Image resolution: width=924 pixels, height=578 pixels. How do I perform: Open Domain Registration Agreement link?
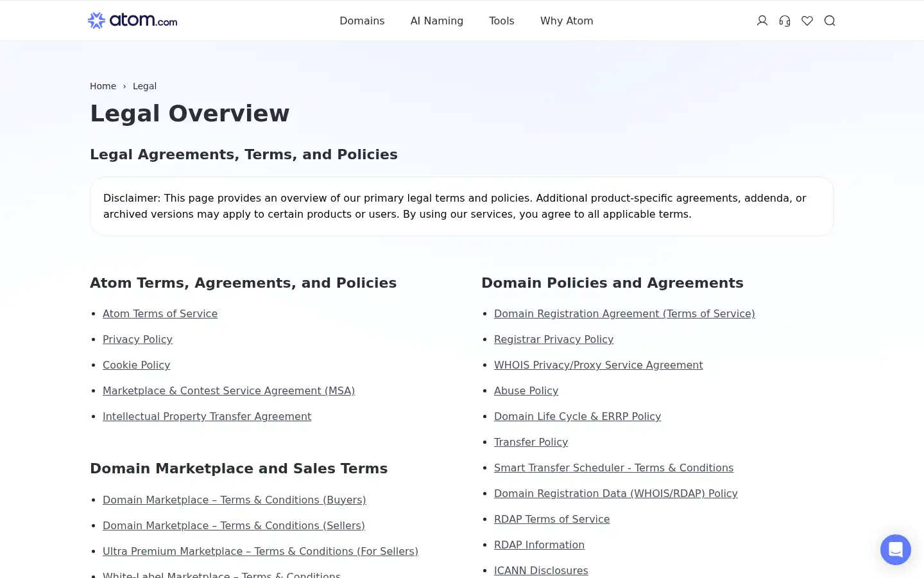tap(624, 313)
